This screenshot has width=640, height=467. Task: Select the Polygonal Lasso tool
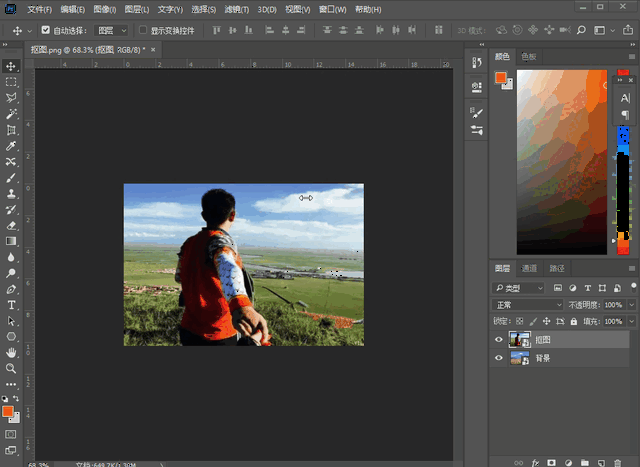[11, 98]
